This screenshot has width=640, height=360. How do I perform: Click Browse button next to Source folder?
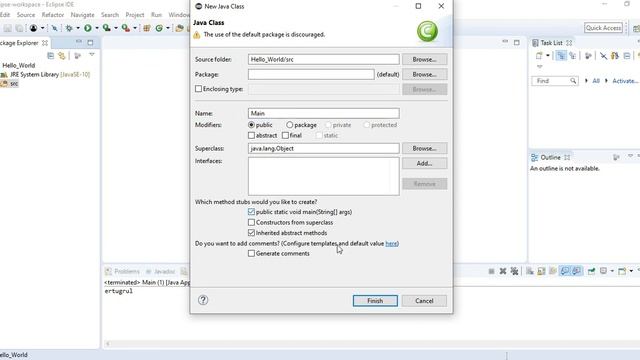coord(424,59)
